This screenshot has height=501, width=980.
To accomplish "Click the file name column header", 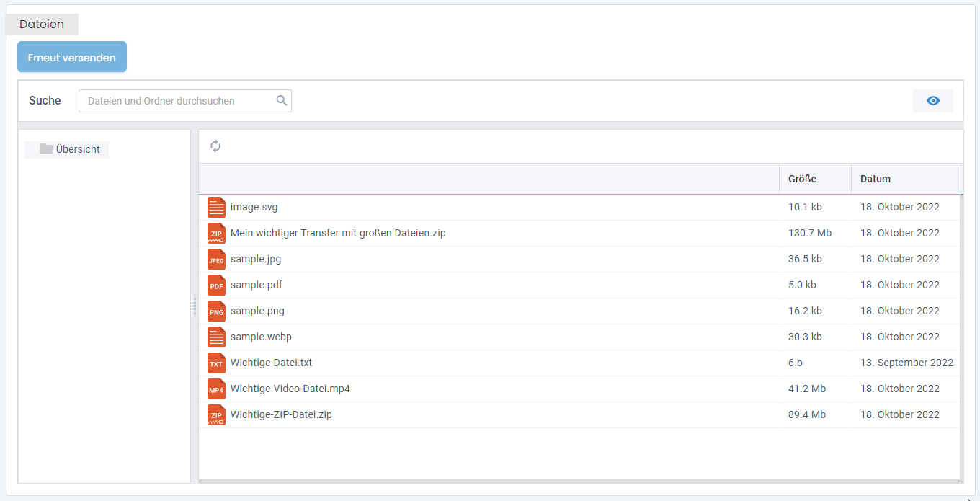I will [x=489, y=179].
